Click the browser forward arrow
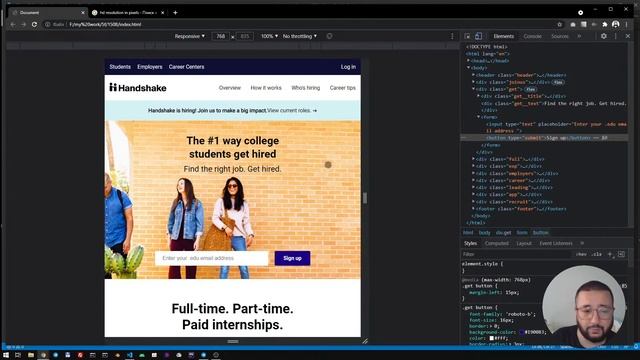Viewport: 640px width, 360px height. coord(23,24)
